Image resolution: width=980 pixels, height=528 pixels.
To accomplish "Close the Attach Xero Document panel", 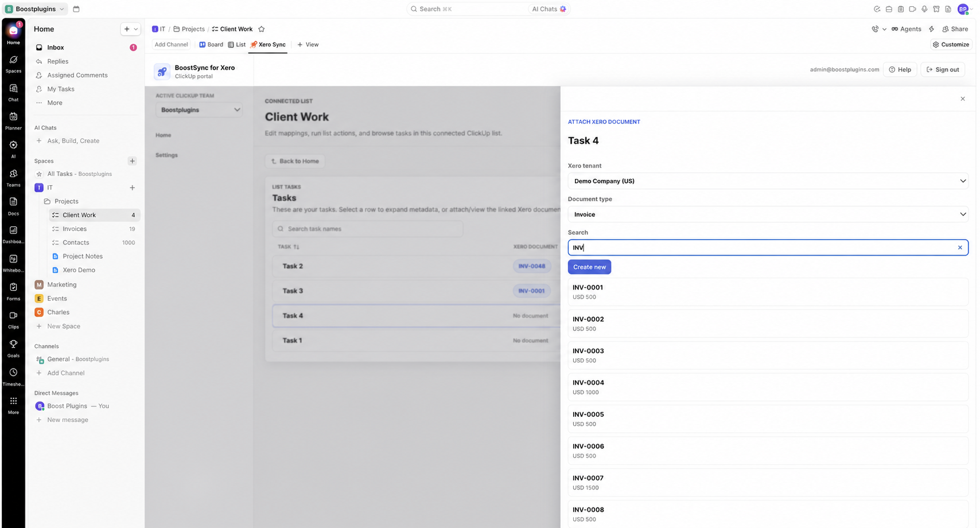I will pyautogui.click(x=963, y=99).
